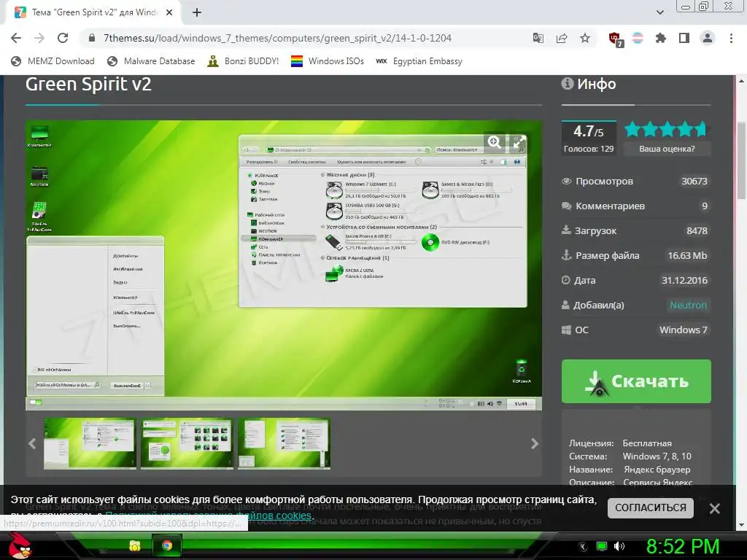Open the Malware Database bookmark
Screen dimensions: 747x560
(x=151, y=61)
